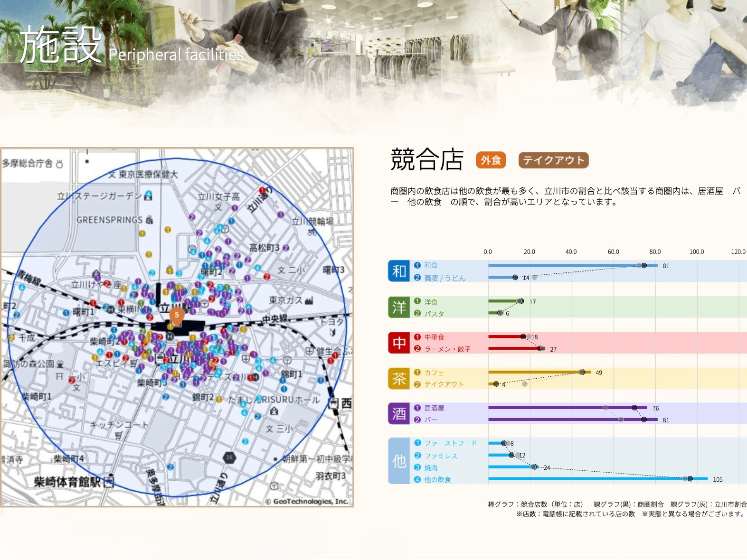
Task: Switch to the brown テイクアウト tab
Action: tap(553, 160)
